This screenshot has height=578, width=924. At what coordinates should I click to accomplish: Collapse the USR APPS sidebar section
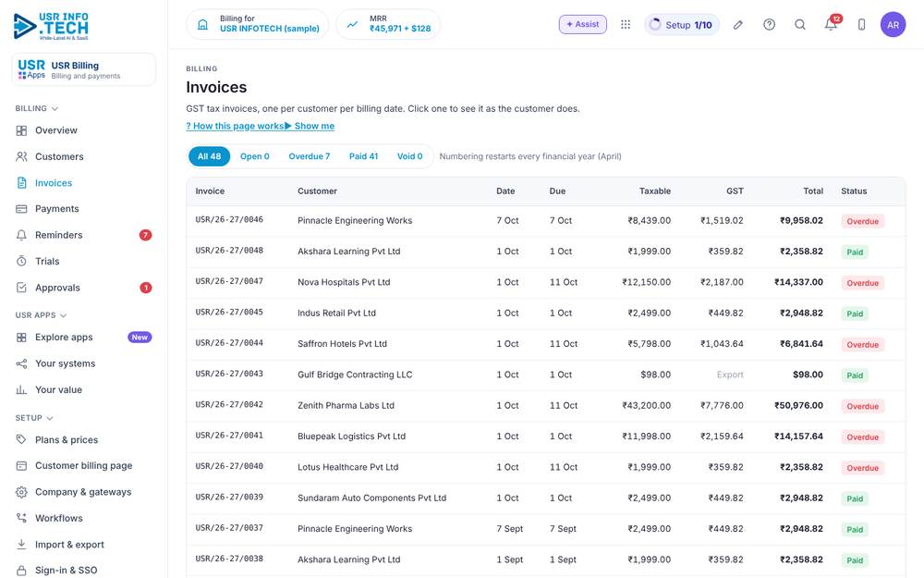click(41, 315)
